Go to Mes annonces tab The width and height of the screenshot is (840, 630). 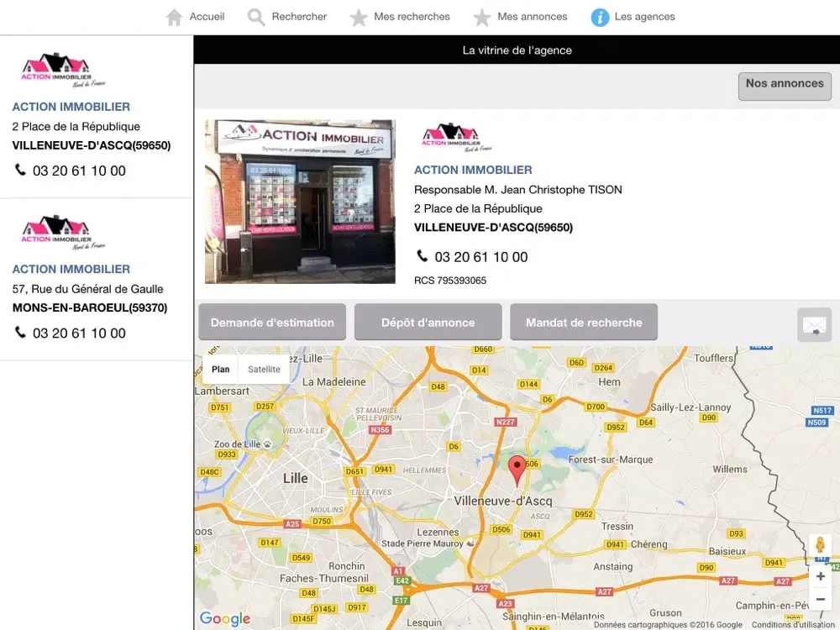coord(520,17)
